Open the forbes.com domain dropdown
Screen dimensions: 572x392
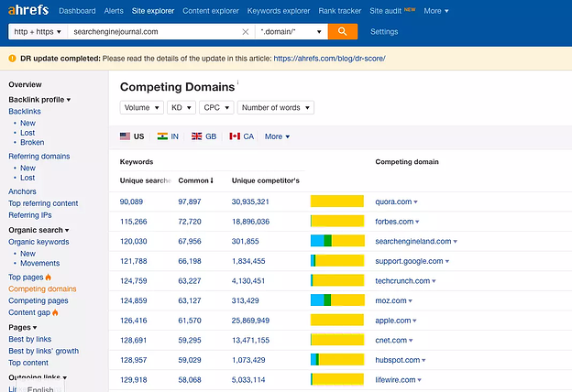(417, 222)
